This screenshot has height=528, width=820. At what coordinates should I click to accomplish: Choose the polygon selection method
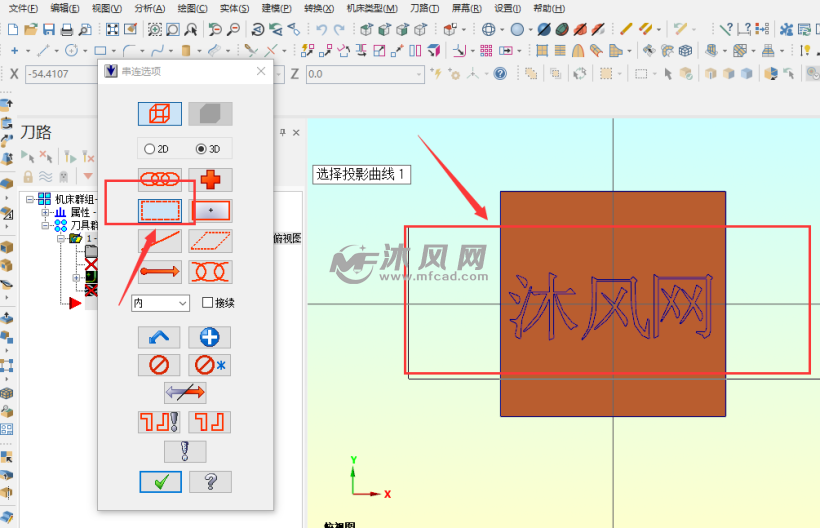[210, 241]
